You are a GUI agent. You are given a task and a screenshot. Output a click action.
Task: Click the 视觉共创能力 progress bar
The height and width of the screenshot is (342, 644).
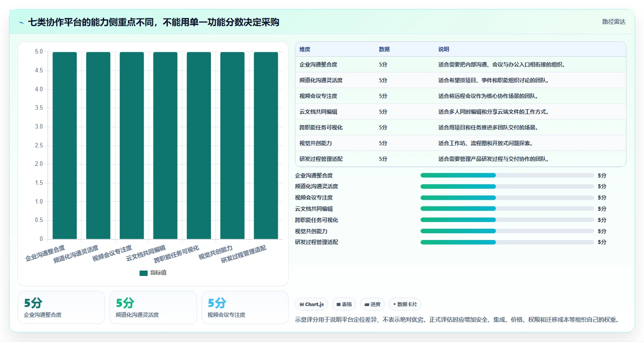[x=507, y=231]
